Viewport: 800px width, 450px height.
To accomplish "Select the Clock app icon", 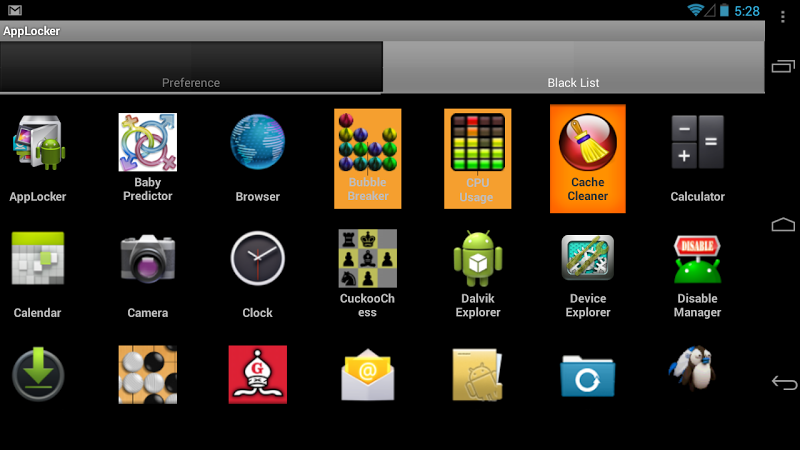I will coord(258,258).
